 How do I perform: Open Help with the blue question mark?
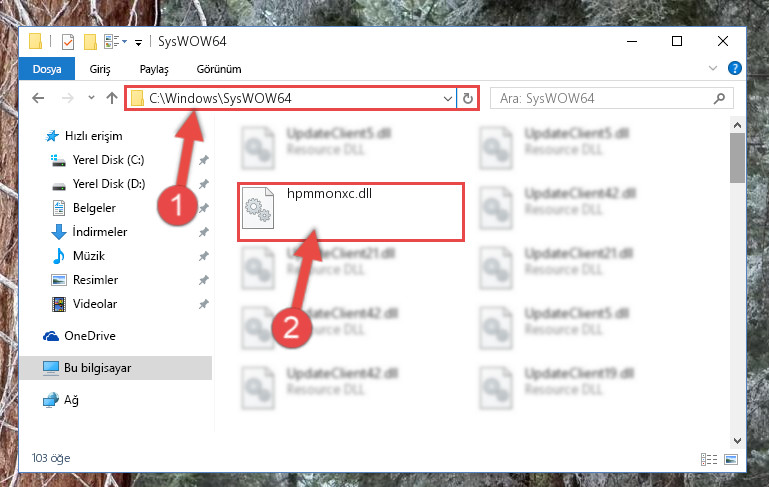tap(735, 68)
